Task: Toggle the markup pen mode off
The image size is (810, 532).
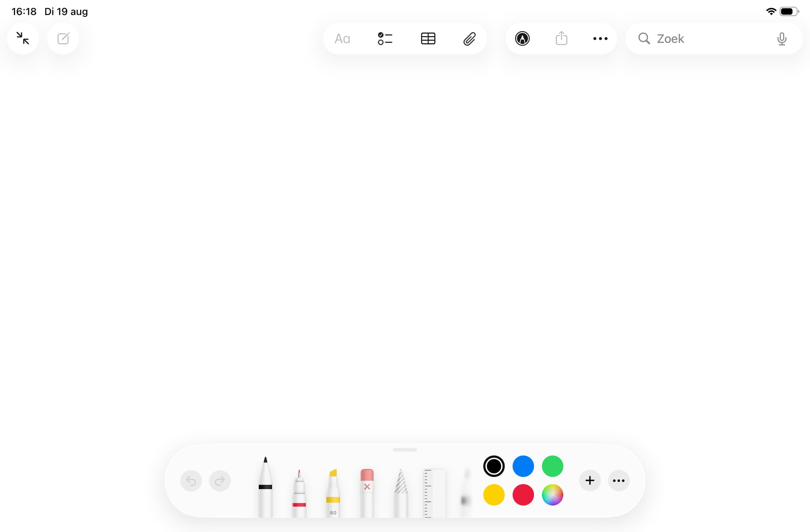Action: 522,39
